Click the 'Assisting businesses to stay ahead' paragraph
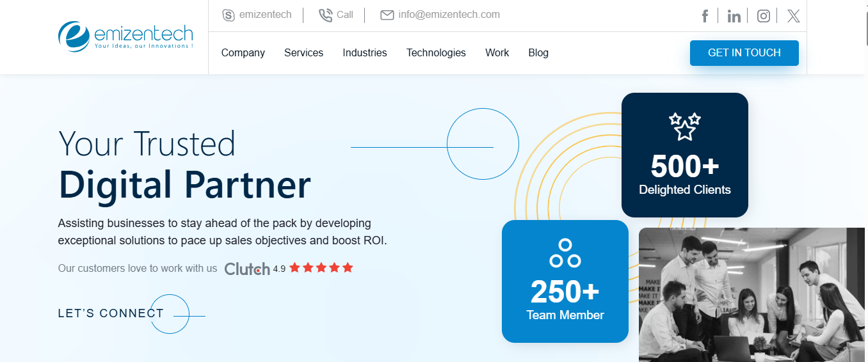 pyautogui.click(x=223, y=232)
